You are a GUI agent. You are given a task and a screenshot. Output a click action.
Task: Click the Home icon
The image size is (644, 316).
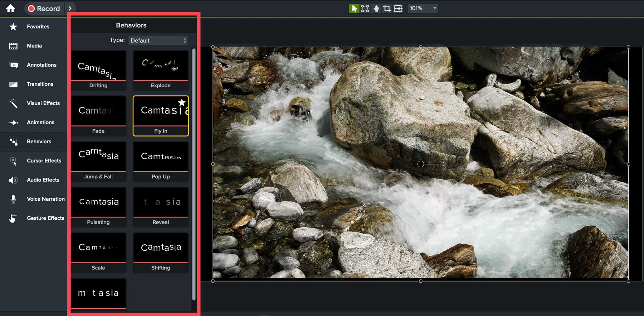tap(11, 8)
